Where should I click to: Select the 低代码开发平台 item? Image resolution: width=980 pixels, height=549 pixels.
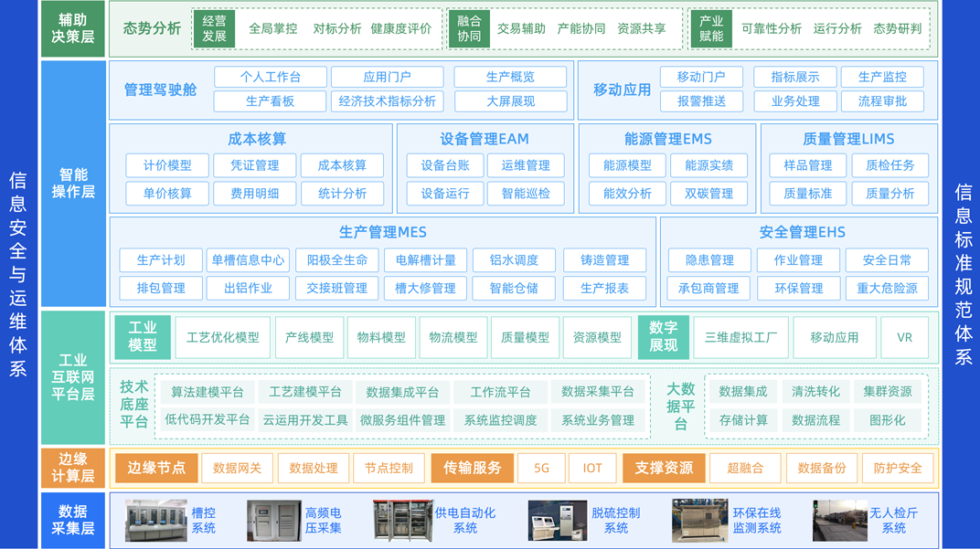[208, 420]
